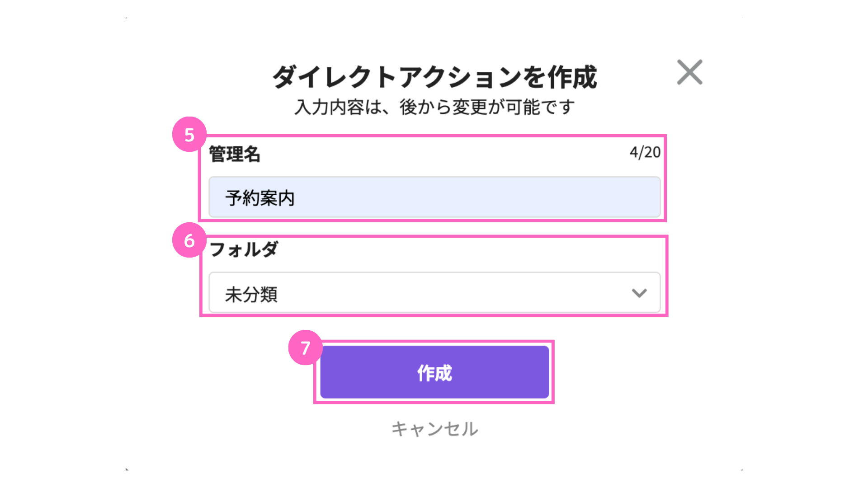Click the 4/20 character counter
Screen dimensions: 868x488
[x=645, y=152]
